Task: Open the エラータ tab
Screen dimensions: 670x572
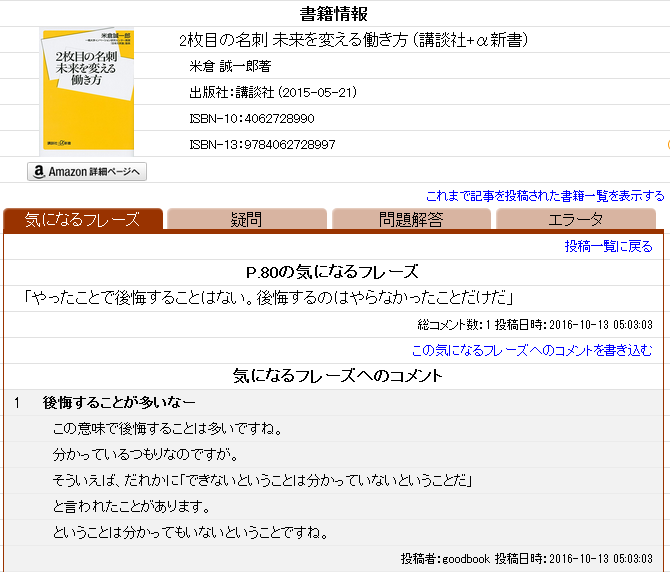Action: pos(576,219)
